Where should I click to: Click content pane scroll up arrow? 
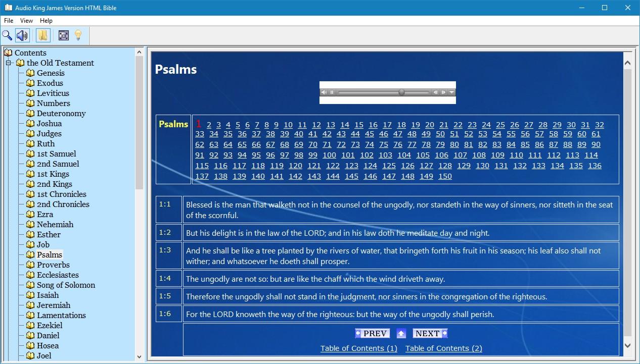click(627, 63)
